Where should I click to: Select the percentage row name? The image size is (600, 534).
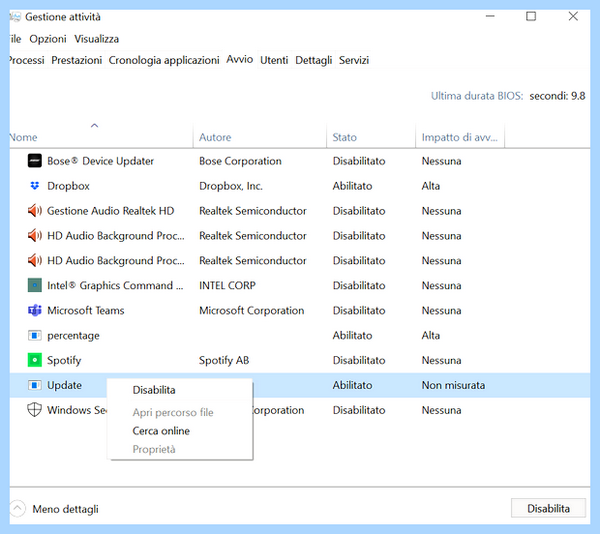click(73, 335)
